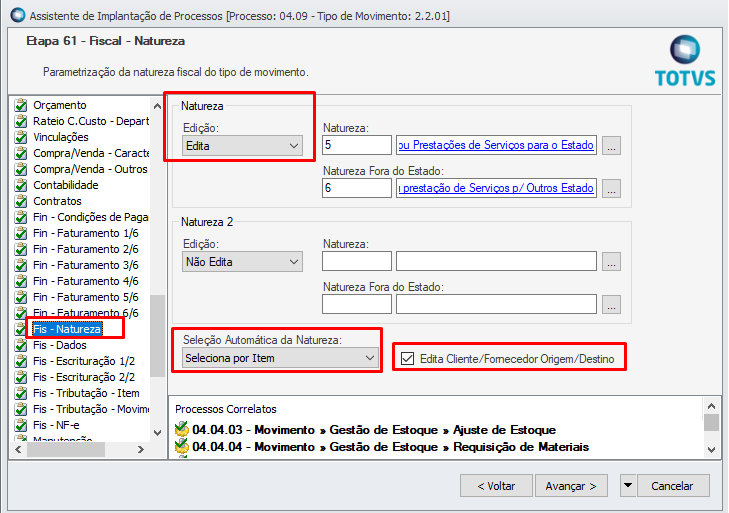Image resolution: width=729 pixels, height=513 pixels.
Task: Open Edição dropdown in Natureza group
Action: click(x=242, y=146)
